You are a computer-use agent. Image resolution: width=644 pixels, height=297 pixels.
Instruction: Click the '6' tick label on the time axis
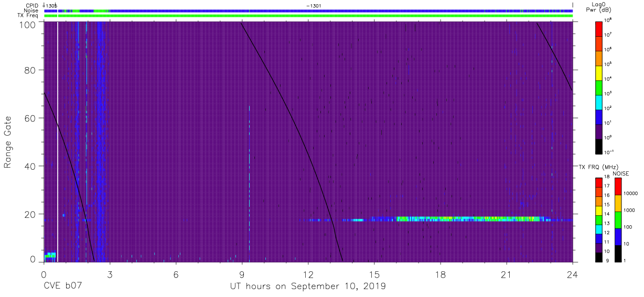[x=176, y=274]
